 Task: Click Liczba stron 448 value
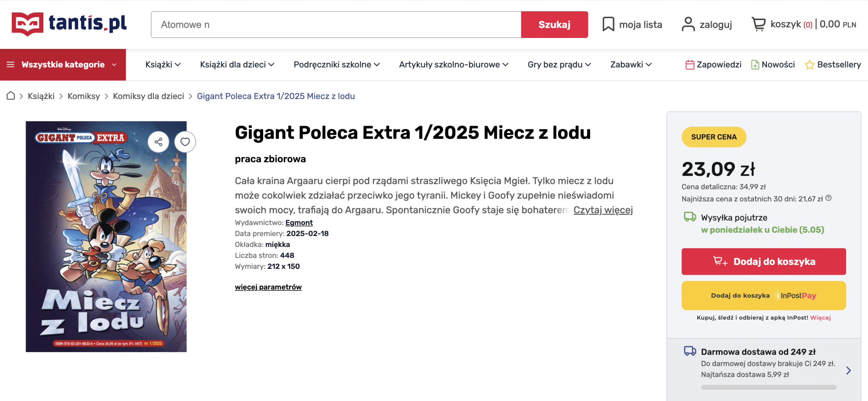(x=287, y=255)
